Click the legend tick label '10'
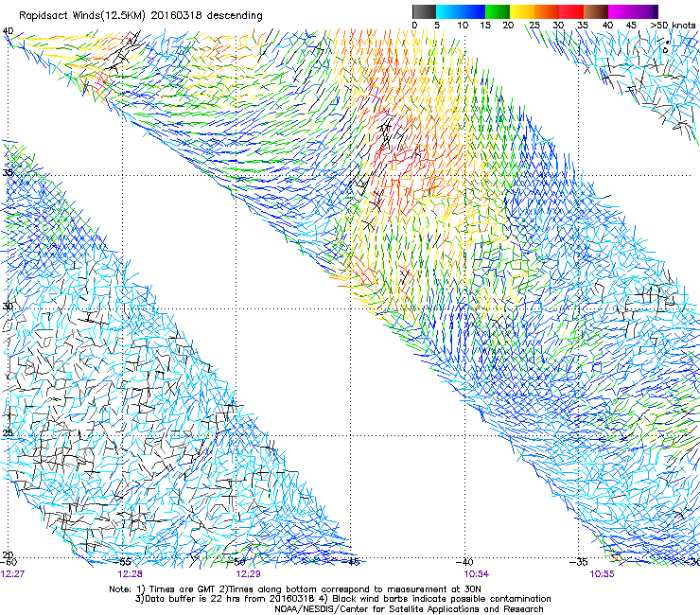 click(x=463, y=26)
